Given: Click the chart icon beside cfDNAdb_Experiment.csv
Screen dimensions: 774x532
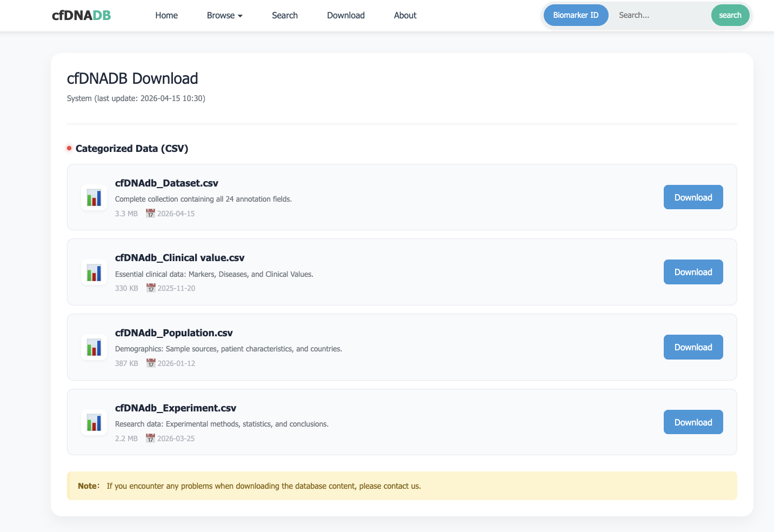Looking at the screenshot, I should pyautogui.click(x=94, y=422).
